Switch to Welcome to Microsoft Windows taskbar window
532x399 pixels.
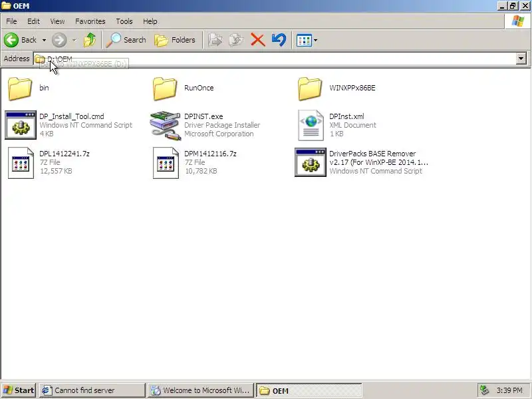tap(201, 390)
